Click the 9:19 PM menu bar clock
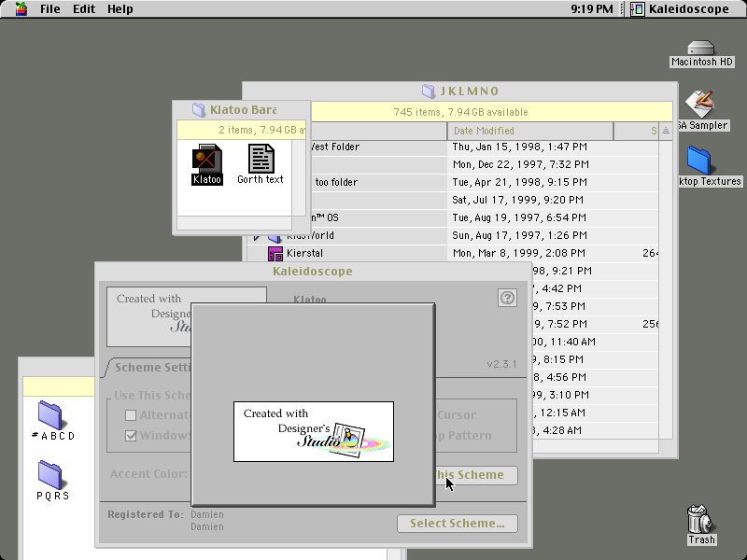This screenshot has width=747, height=560. pos(592,9)
